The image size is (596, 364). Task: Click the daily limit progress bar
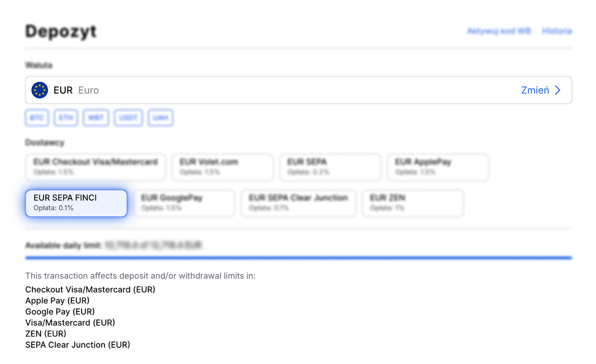pyautogui.click(x=298, y=257)
